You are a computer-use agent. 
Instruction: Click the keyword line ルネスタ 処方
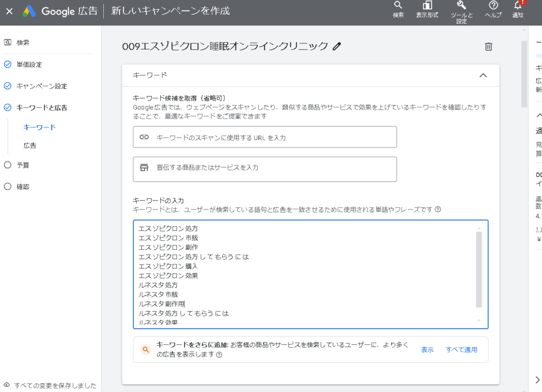point(158,285)
